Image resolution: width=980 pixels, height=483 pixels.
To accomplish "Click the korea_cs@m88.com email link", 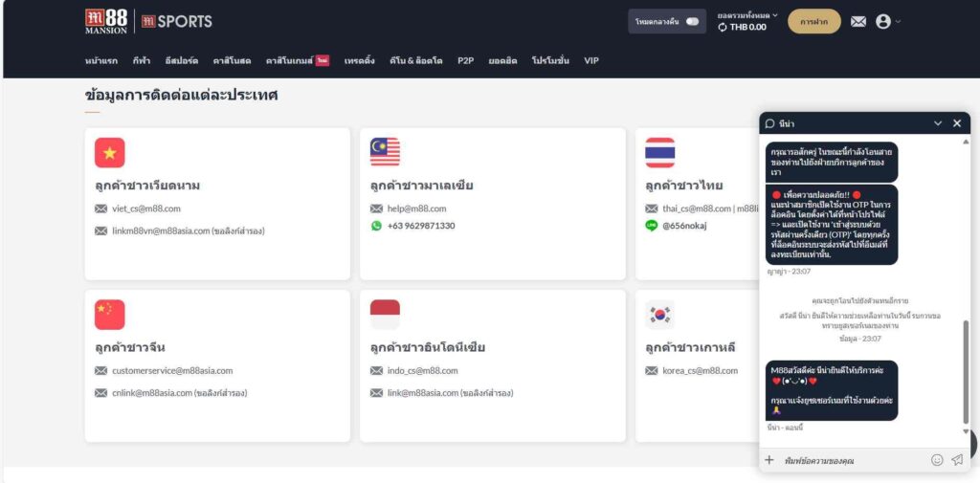I will click(x=700, y=370).
